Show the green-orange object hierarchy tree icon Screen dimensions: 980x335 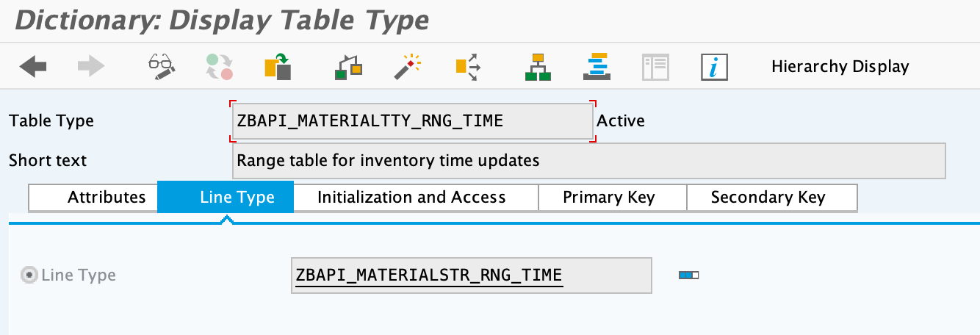[538, 67]
